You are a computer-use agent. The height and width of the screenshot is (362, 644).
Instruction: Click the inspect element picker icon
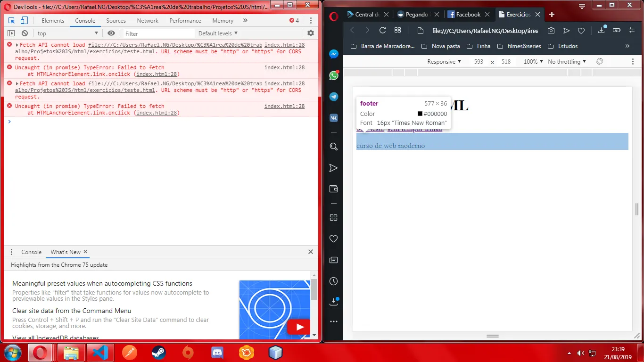(x=12, y=21)
